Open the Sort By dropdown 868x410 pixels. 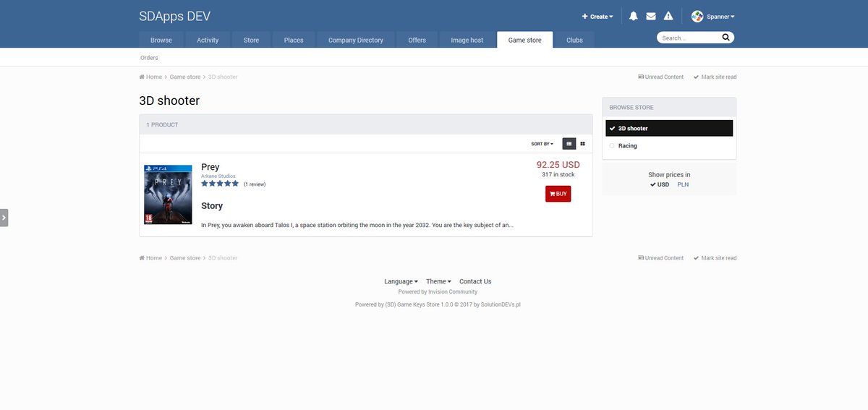click(542, 144)
